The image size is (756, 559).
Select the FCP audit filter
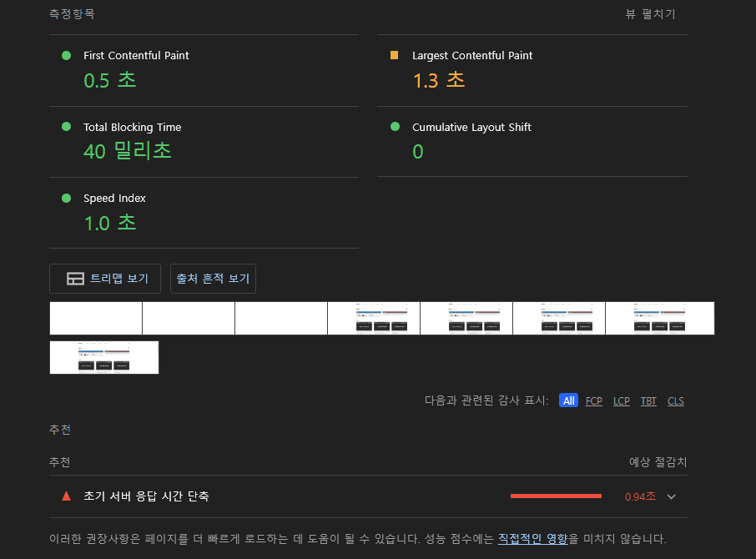point(593,401)
